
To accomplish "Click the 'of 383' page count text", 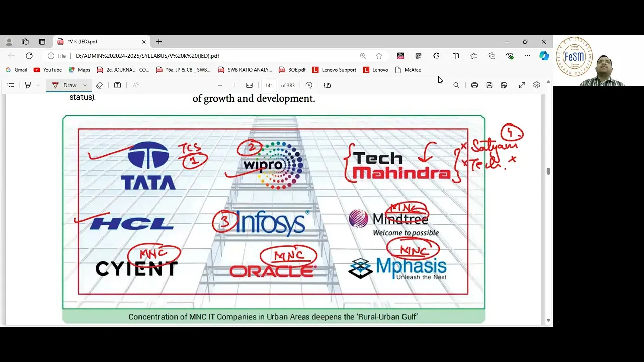I will pyautogui.click(x=288, y=85).
